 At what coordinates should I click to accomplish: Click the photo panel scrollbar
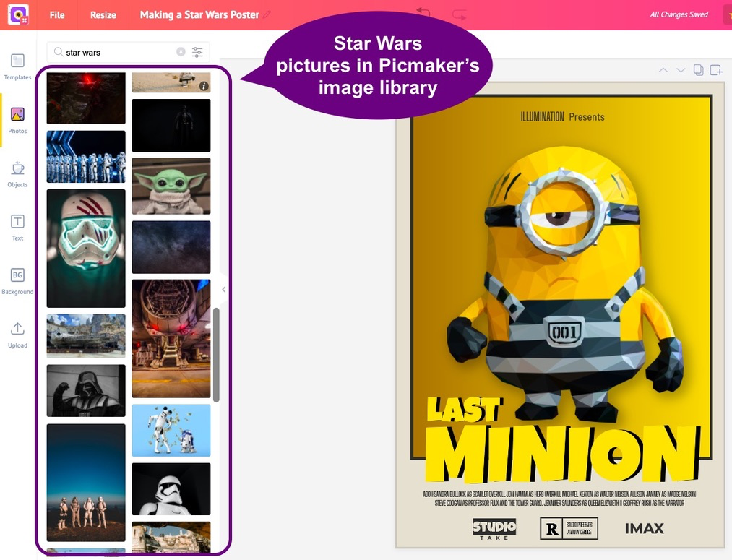[216, 355]
